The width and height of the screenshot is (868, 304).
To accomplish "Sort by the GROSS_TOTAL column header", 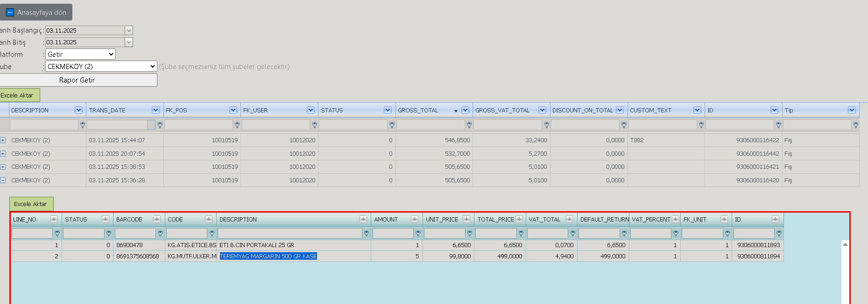I will coord(418,110).
